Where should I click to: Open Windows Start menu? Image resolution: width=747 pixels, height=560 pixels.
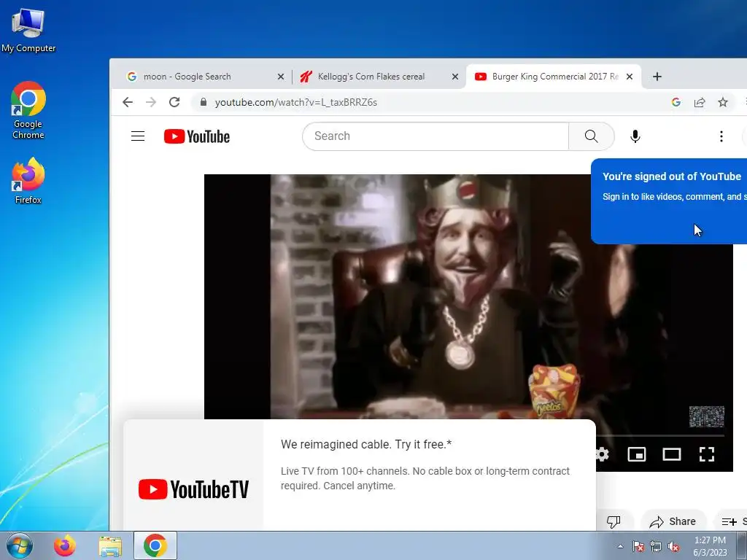[20, 545]
